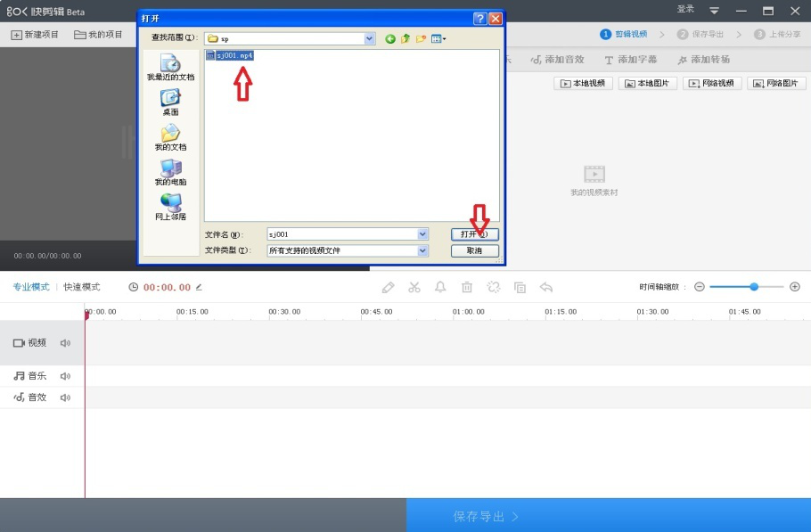Expand the 文件类型 file type dropdown

pos(422,250)
